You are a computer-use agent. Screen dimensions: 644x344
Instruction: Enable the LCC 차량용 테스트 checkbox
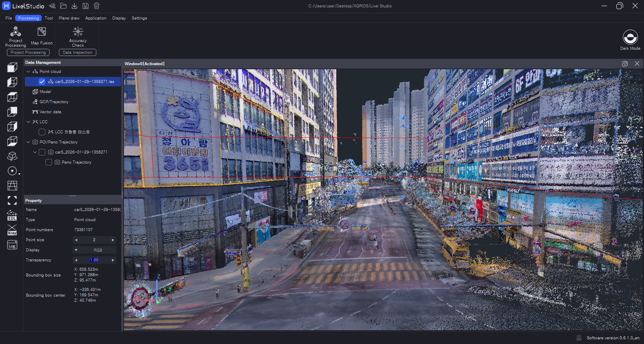[x=42, y=132]
